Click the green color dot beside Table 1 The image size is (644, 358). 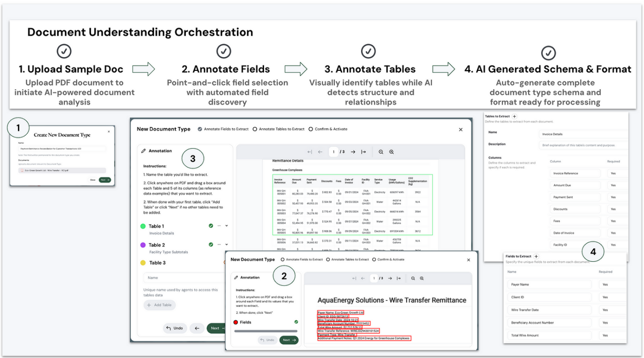pyautogui.click(x=143, y=226)
